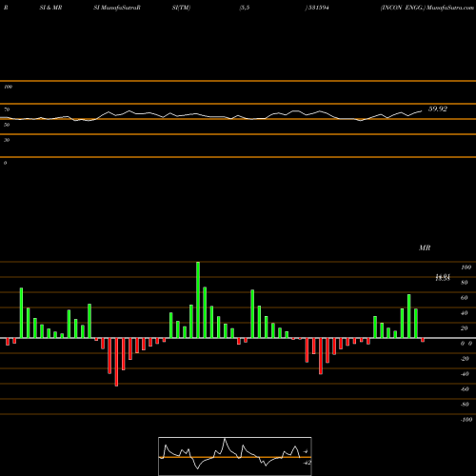The width and height of the screenshot is (476, 476).
Task: Click the RSI value label 59.92
Action: pyautogui.click(x=438, y=109)
